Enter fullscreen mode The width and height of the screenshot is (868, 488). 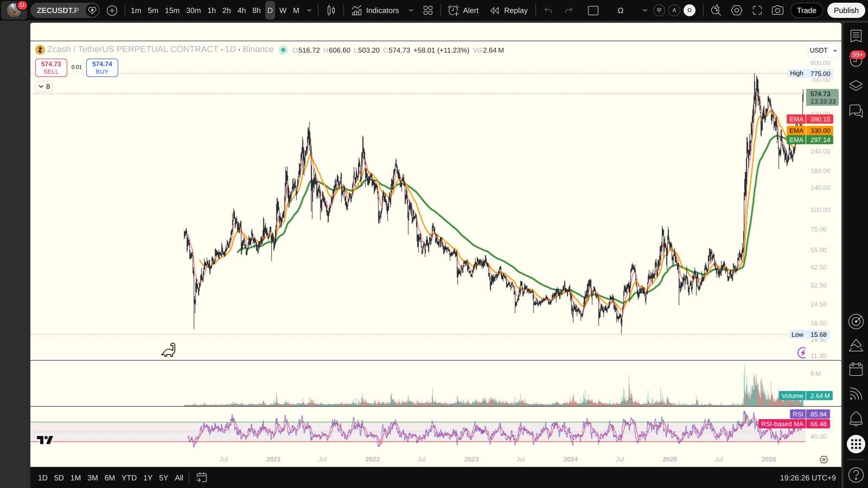(757, 10)
